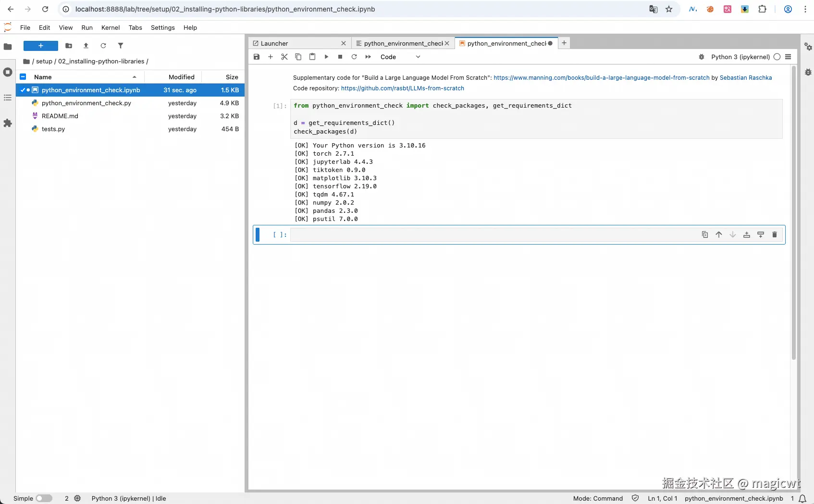
Task: Restart kernel and run all cells
Action: [x=368, y=57]
